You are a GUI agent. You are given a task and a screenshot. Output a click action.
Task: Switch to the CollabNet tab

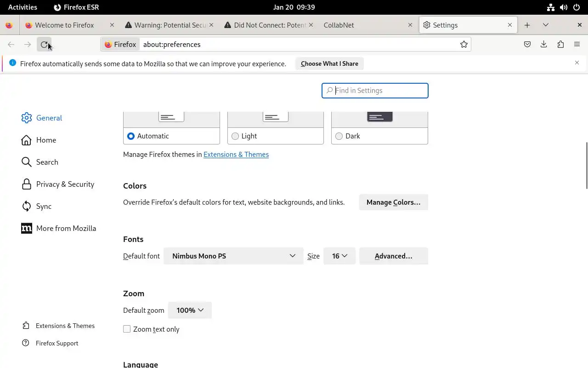pyautogui.click(x=363, y=25)
